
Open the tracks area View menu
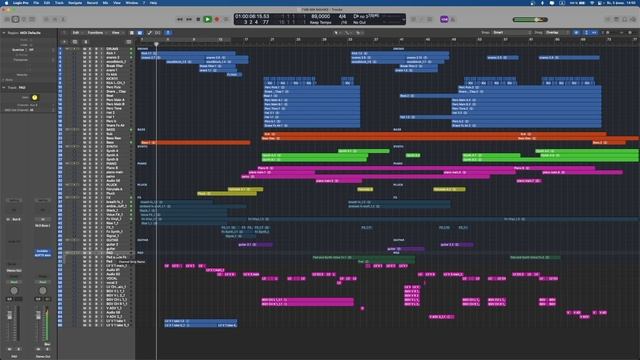116,33
